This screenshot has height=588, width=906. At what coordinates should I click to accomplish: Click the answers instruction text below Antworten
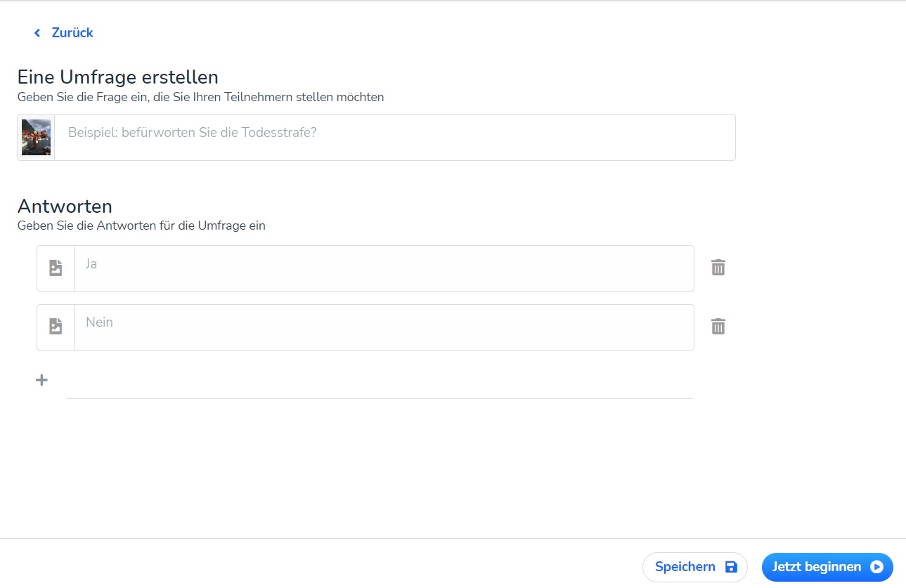coord(141,226)
